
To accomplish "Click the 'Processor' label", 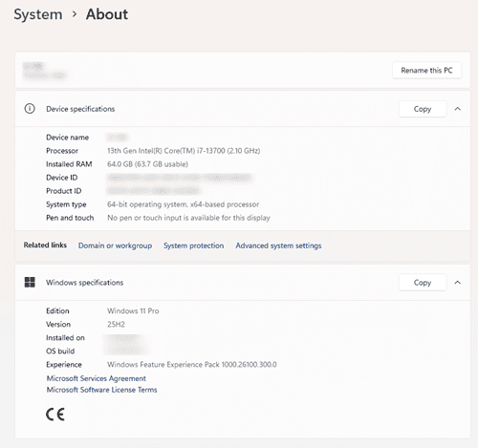I will point(62,151).
